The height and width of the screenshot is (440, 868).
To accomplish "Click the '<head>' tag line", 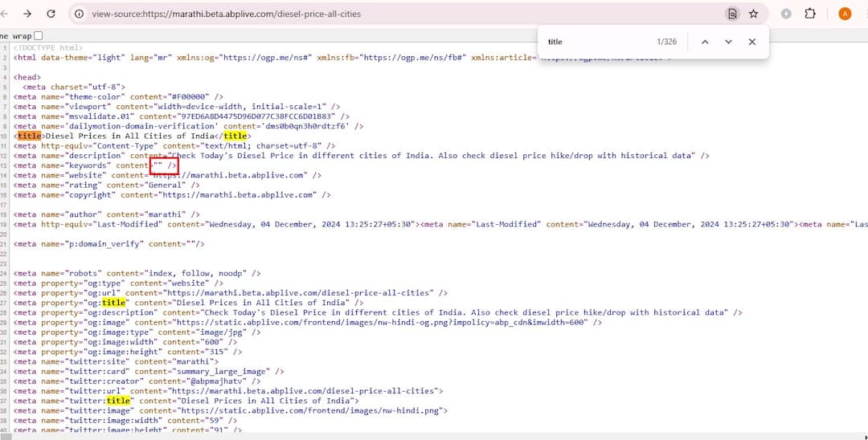I will [27, 77].
